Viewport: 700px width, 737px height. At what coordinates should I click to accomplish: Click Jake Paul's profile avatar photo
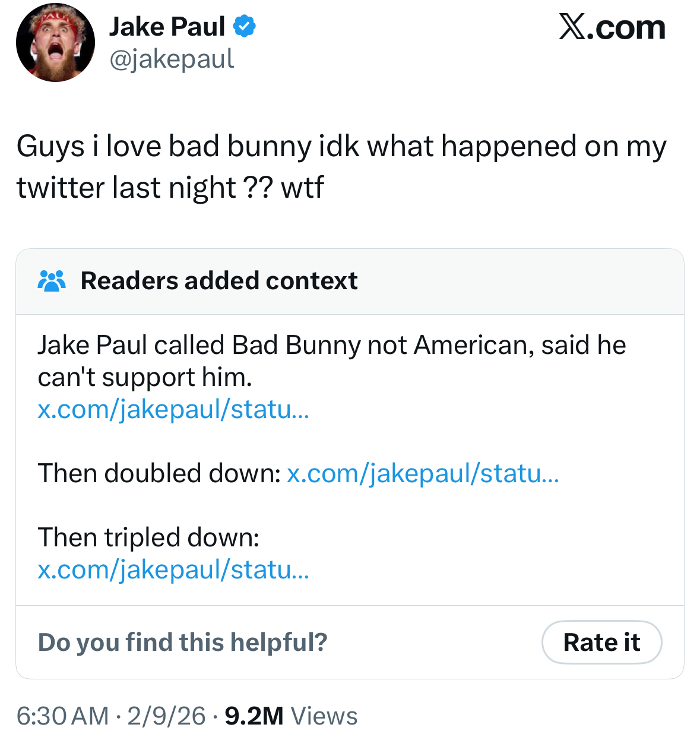tap(55, 43)
